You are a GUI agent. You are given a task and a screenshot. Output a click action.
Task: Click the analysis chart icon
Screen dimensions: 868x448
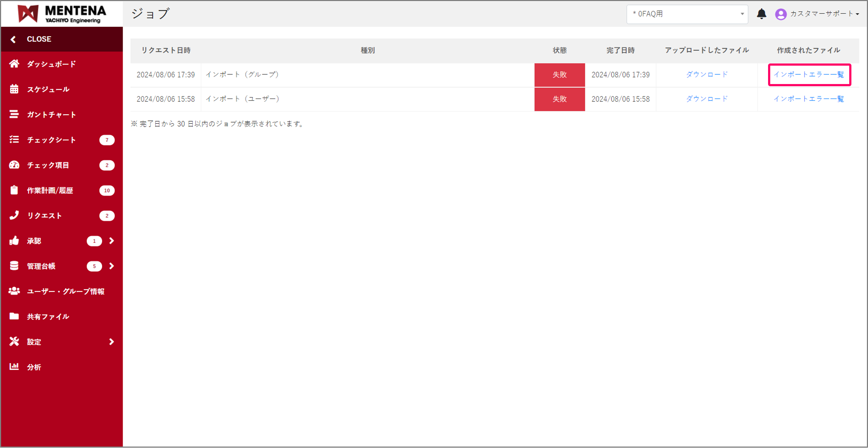click(14, 367)
